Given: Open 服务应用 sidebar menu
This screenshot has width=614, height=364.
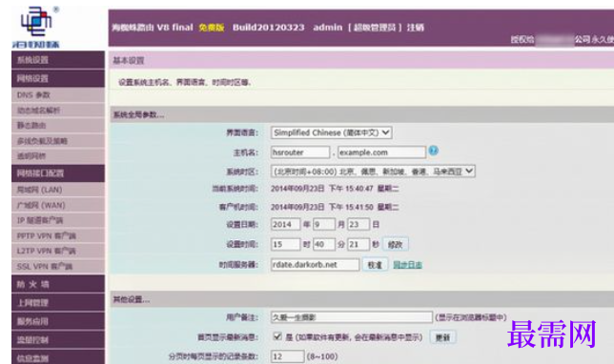Looking at the screenshot, I should [x=58, y=321].
